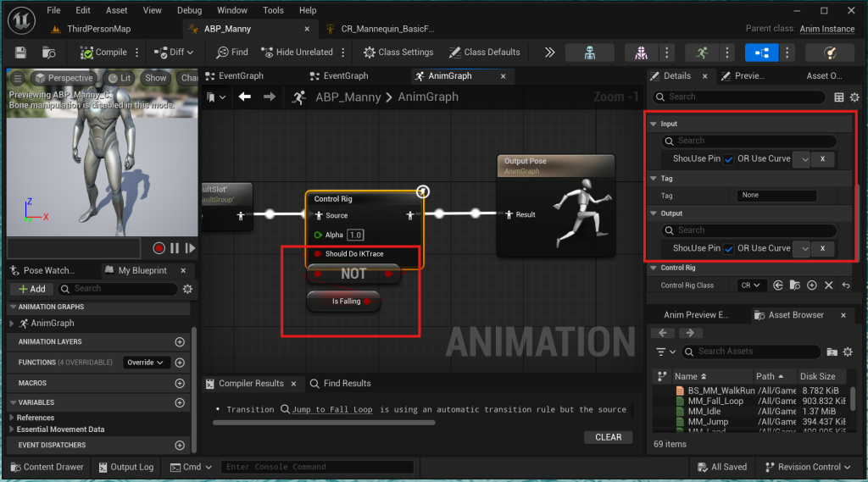
Task: Switch to CR_Mannequin_BasicF tab
Action: tap(387, 29)
